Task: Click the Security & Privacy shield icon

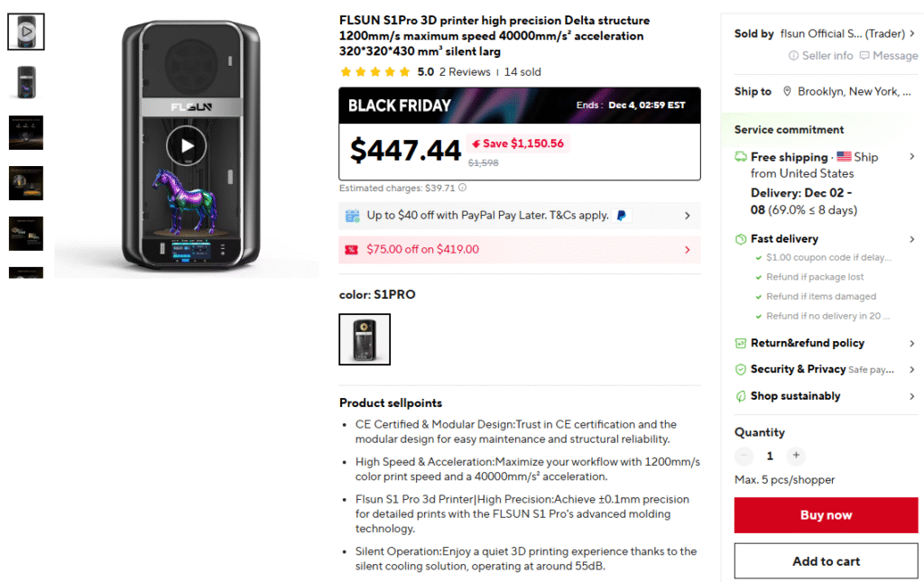Action: tap(741, 370)
